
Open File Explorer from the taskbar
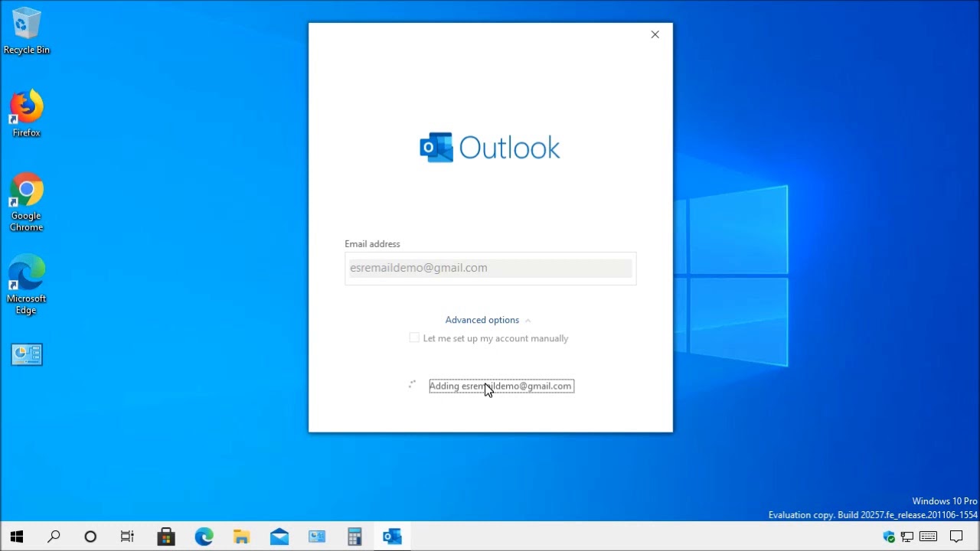pos(241,536)
